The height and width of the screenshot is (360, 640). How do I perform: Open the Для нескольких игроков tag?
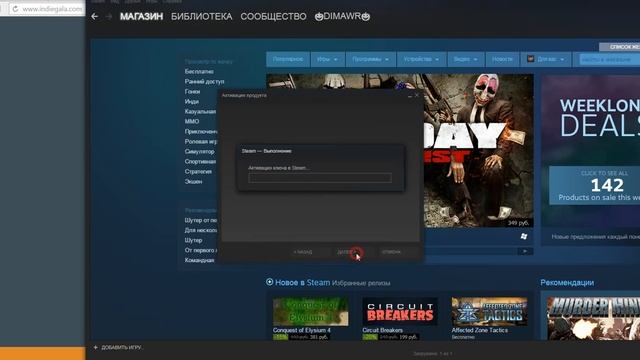tap(201, 230)
